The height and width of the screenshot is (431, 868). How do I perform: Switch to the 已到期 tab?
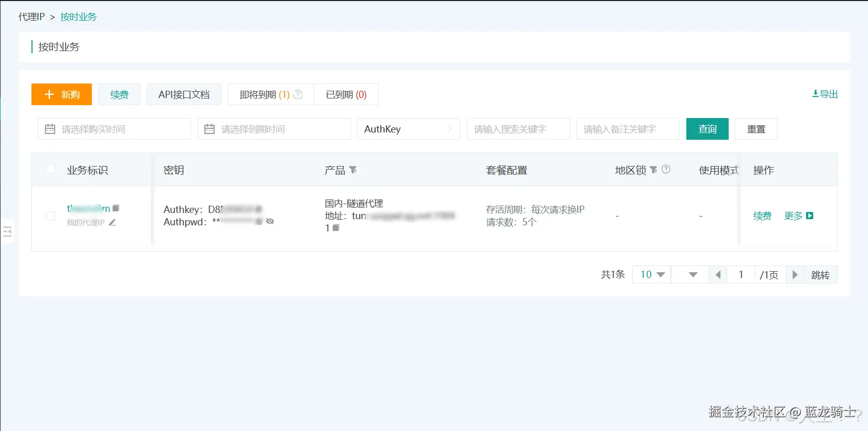pos(346,94)
